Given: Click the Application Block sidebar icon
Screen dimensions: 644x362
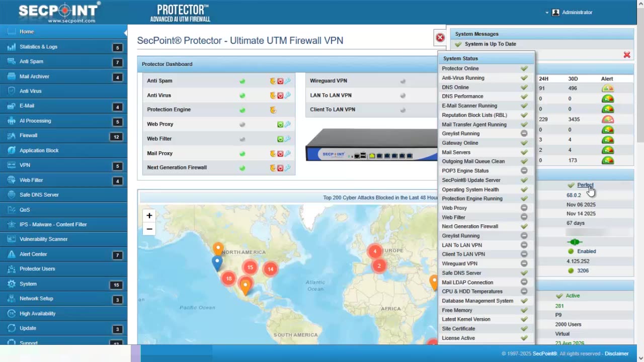Looking at the screenshot, I should click(11, 150).
